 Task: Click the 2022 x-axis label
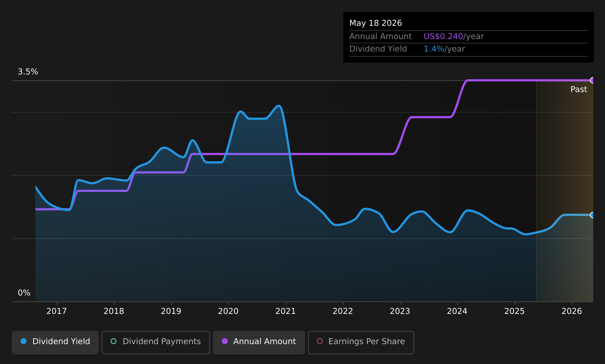pyautogui.click(x=343, y=311)
